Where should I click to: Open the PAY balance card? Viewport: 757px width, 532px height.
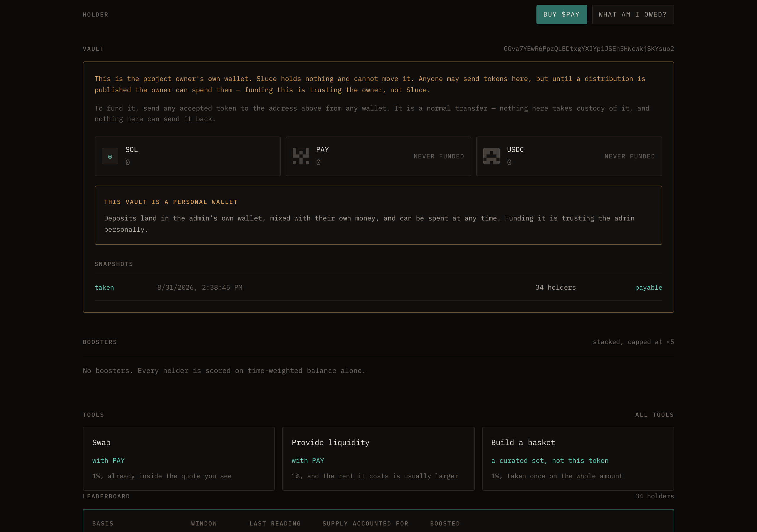pos(378,156)
